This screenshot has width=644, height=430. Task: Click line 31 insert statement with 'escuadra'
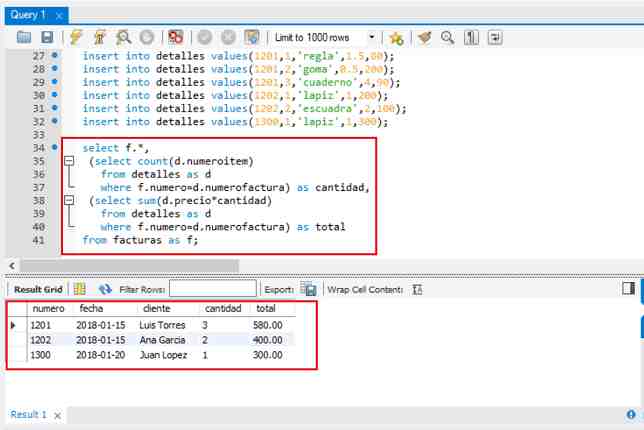[244, 108]
